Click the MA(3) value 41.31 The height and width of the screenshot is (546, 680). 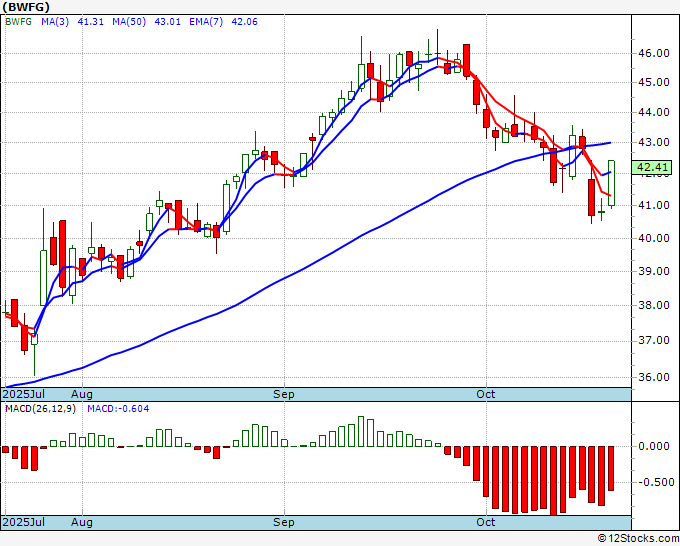click(x=91, y=22)
